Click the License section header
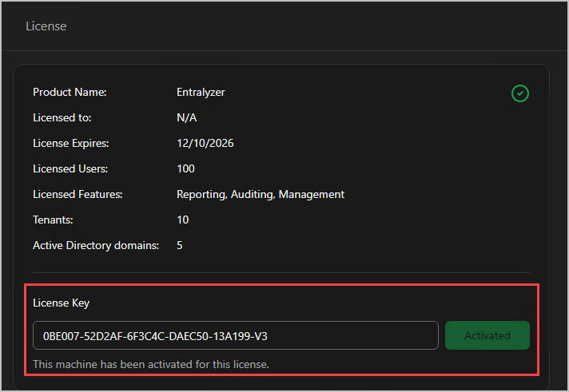The height and width of the screenshot is (392, 569). [46, 26]
